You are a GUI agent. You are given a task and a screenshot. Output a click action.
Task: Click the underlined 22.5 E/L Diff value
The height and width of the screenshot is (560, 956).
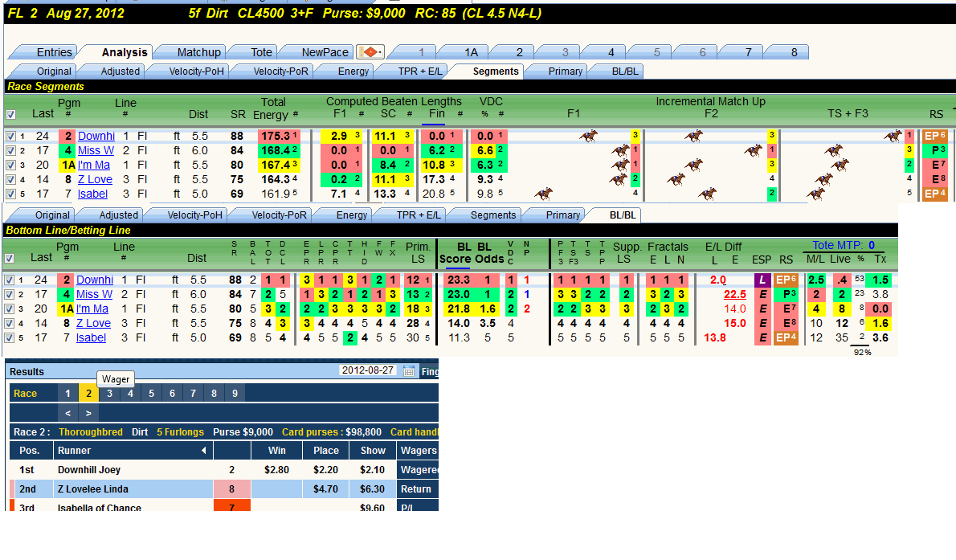pos(735,294)
